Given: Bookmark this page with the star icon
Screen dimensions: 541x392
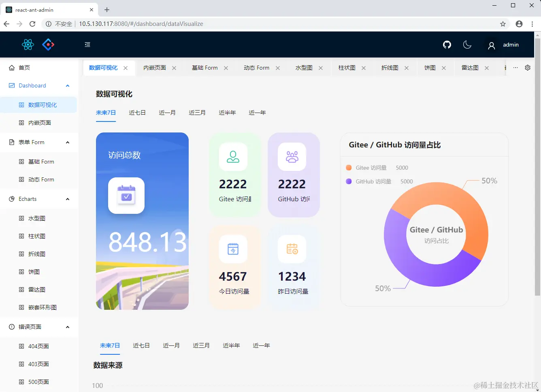Looking at the screenshot, I should pos(503,24).
